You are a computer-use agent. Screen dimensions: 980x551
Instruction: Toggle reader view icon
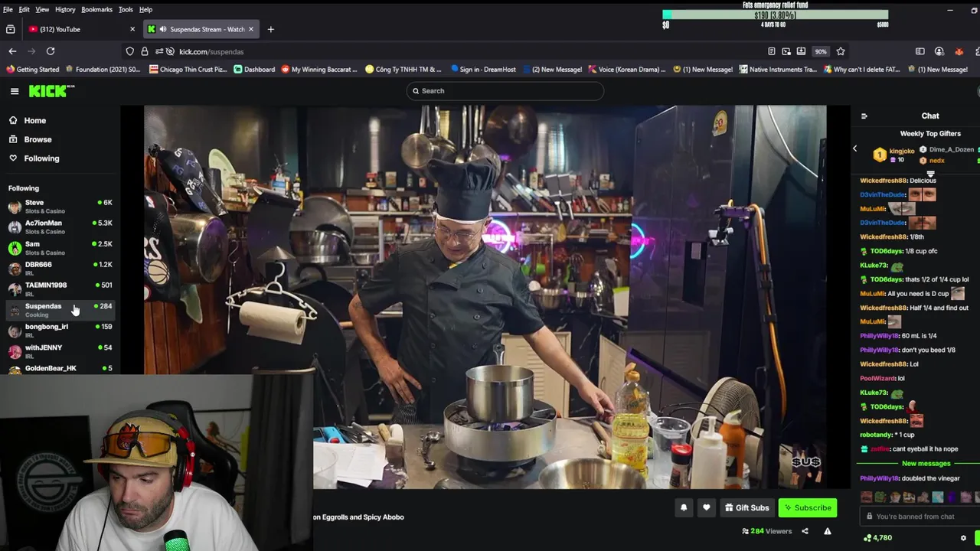(772, 51)
